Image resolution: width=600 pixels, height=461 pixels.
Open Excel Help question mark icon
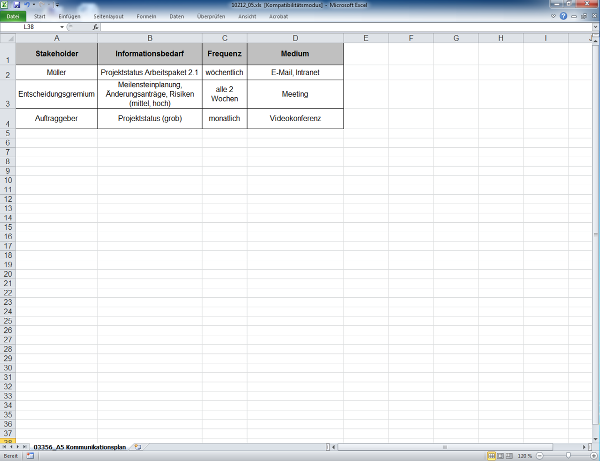564,16
